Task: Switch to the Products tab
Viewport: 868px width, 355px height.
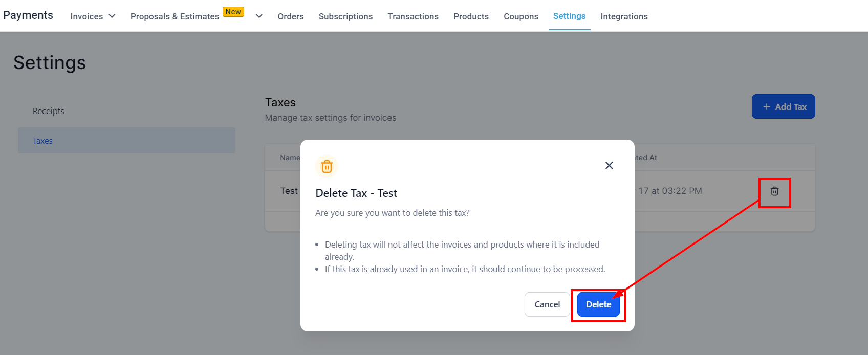Action: point(471,16)
